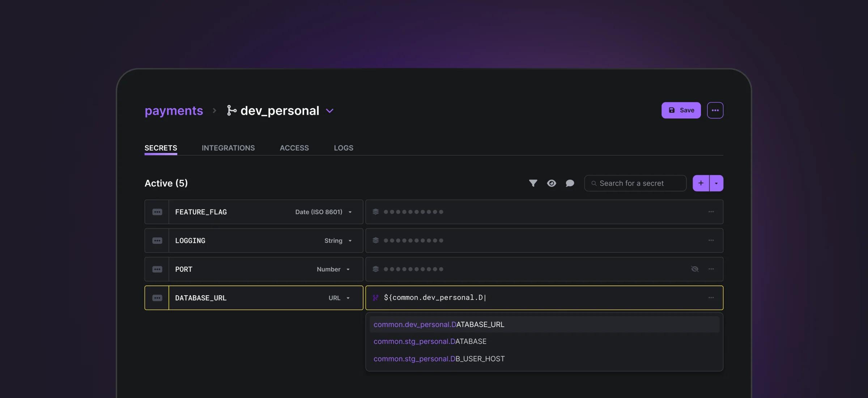Expand the add-secret arrow dropdown
868x398 pixels.
point(716,183)
